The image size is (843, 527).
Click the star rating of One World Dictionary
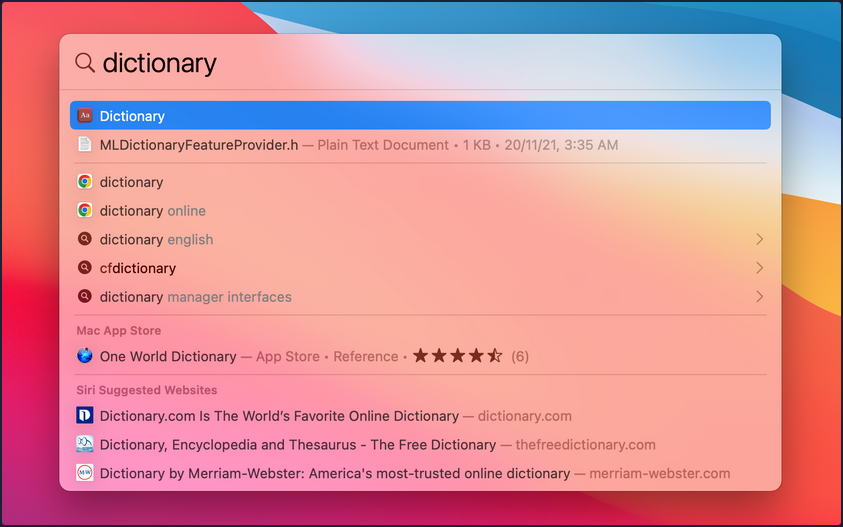pyautogui.click(x=458, y=355)
